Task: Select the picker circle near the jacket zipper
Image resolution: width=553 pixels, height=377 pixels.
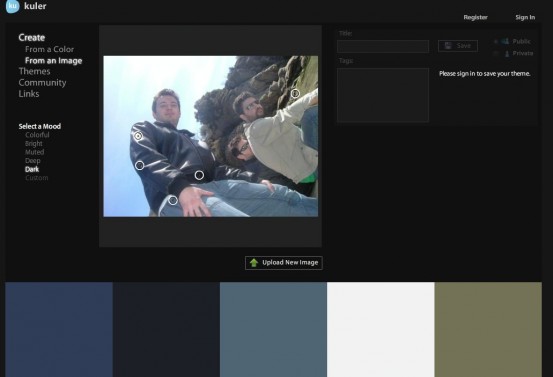Action: (199, 175)
